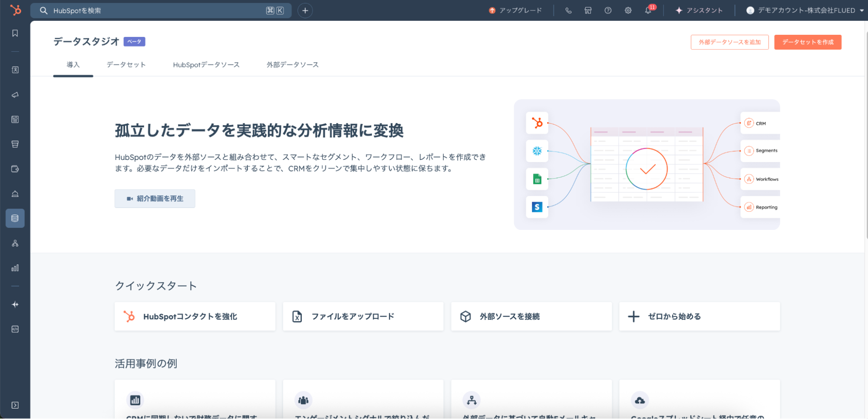868x419 pixels.
Task: Open the marketplace store icon
Action: pos(588,10)
